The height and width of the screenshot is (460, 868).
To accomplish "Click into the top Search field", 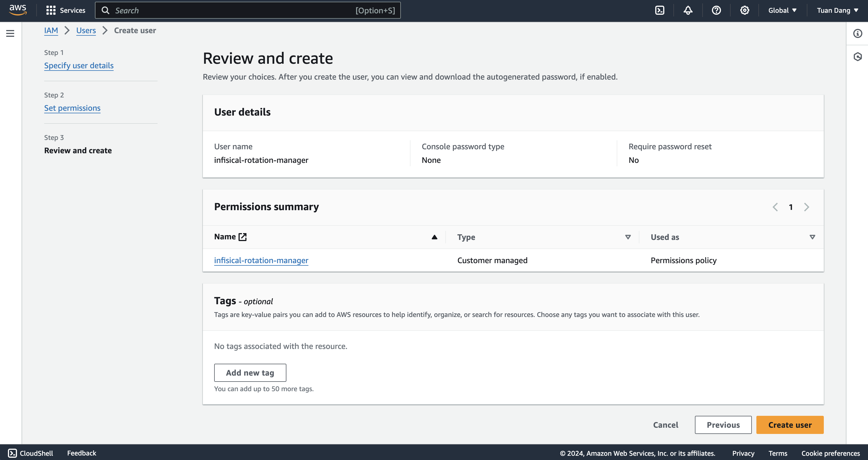I will pyautogui.click(x=248, y=10).
